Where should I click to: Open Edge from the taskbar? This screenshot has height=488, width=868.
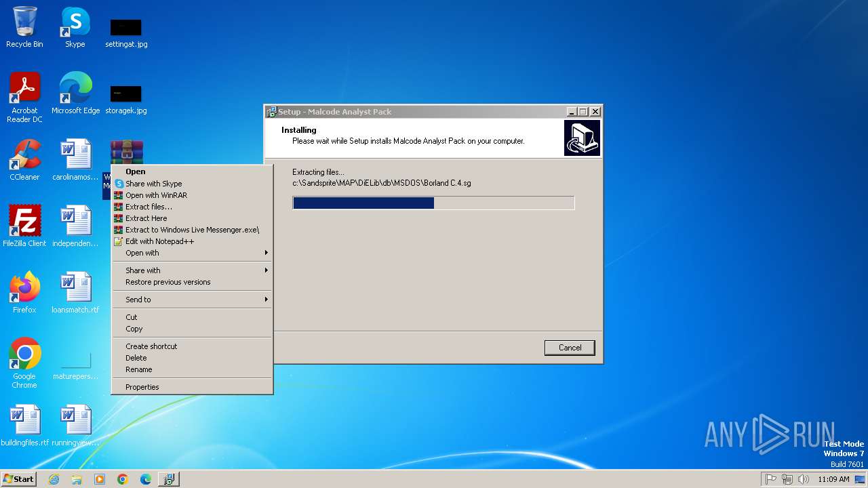click(x=146, y=479)
